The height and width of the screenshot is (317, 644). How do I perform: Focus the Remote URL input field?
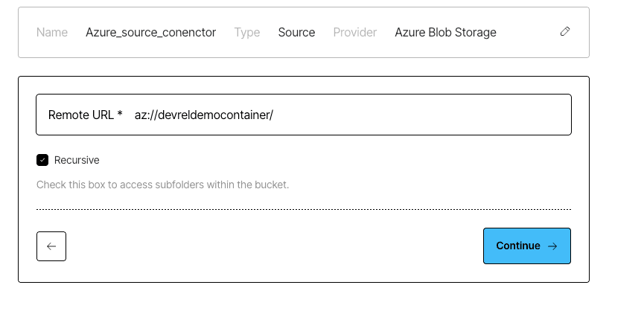tap(304, 115)
